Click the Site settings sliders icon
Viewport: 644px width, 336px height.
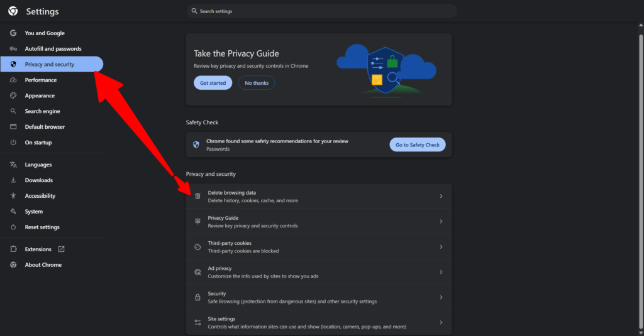197,323
